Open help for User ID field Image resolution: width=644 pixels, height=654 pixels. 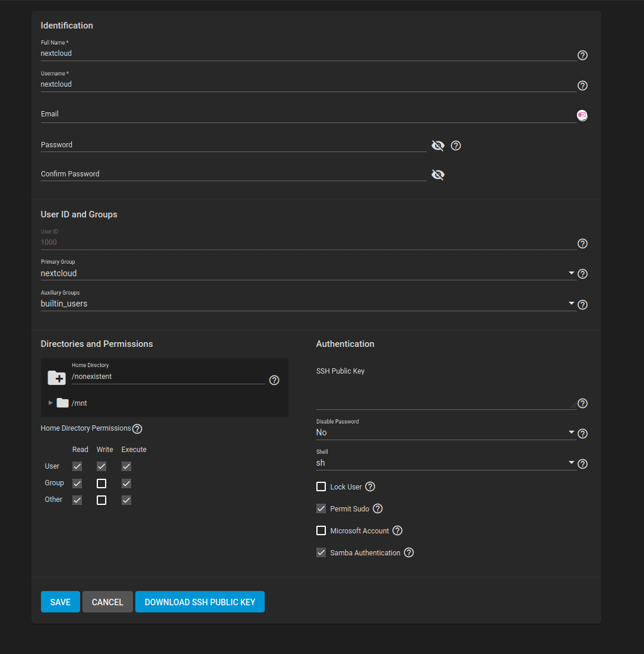[x=582, y=244]
